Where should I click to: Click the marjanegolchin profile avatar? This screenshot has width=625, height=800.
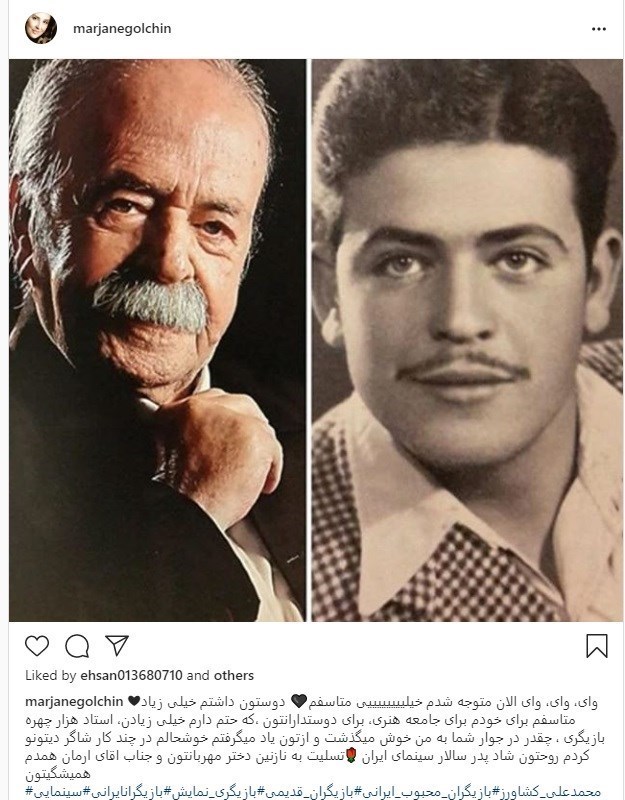(x=41, y=28)
